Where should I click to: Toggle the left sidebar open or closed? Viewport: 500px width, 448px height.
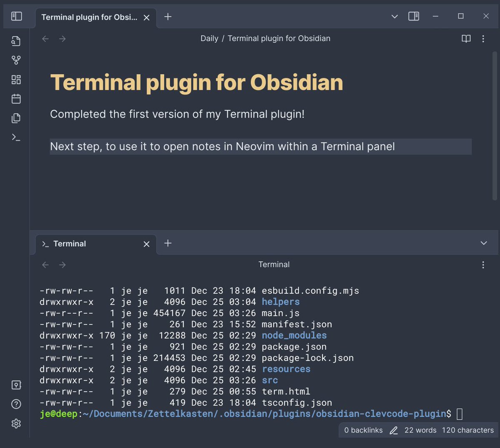16,16
